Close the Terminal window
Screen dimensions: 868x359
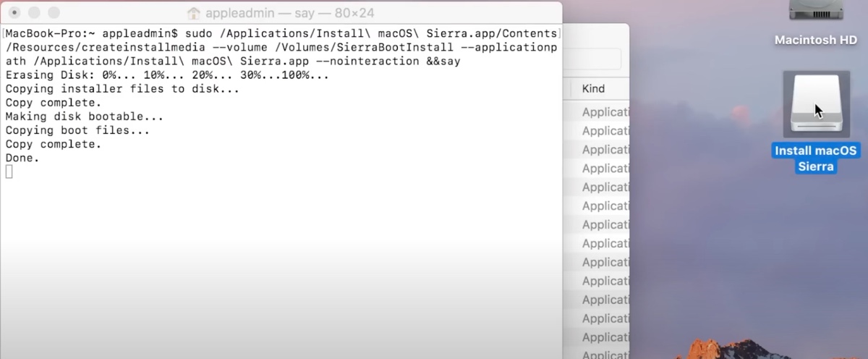(x=12, y=13)
